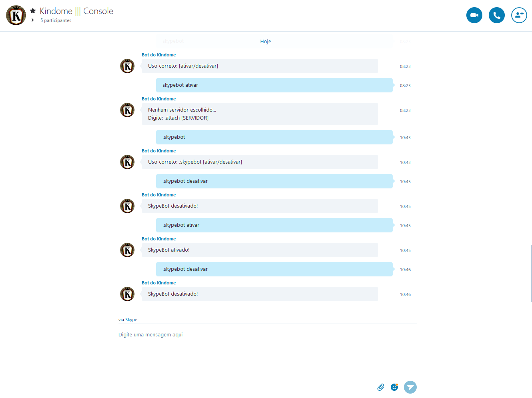The height and width of the screenshot is (398, 532).
Task: Click bot avatar beside 'Nenhum servidor escolhido'
Action: [x=127, y=110]
